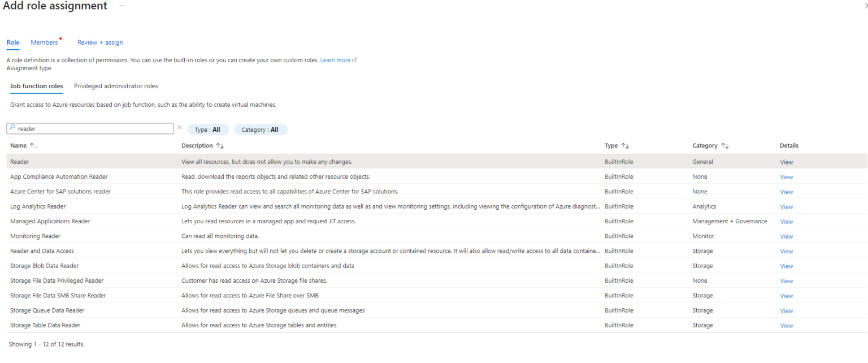The height and width of the screenshot is (363, 868).
Task: Sort by the Description column arrows
Action: coord(220,146)
